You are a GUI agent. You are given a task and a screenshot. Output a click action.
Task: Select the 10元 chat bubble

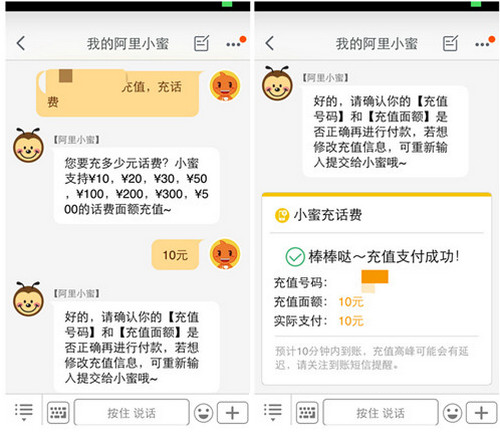[176, 255]
